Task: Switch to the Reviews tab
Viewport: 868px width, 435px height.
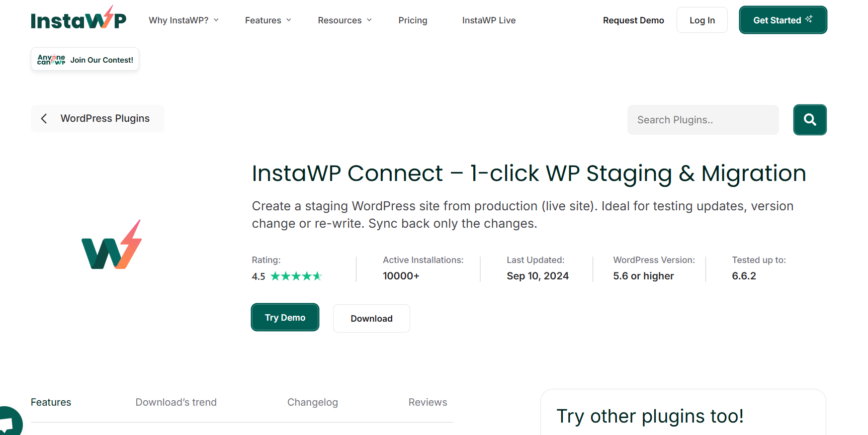Action: [428, 402]
